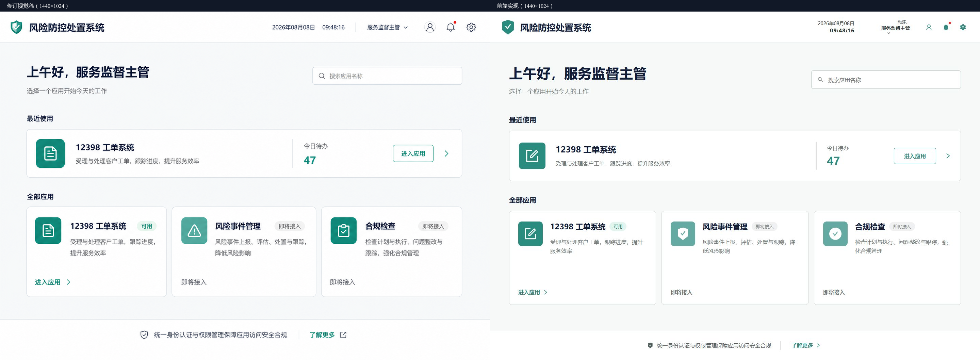This screenshot has width=980, height=360.
Task: Open notification bell in right implementation header
Action: click(946, 28)
